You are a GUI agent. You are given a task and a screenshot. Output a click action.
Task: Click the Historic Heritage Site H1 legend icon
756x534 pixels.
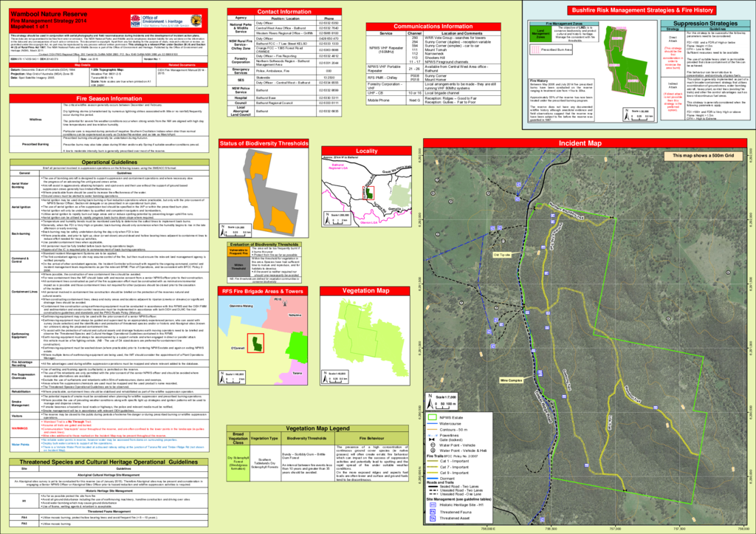(x=433, y=504)
